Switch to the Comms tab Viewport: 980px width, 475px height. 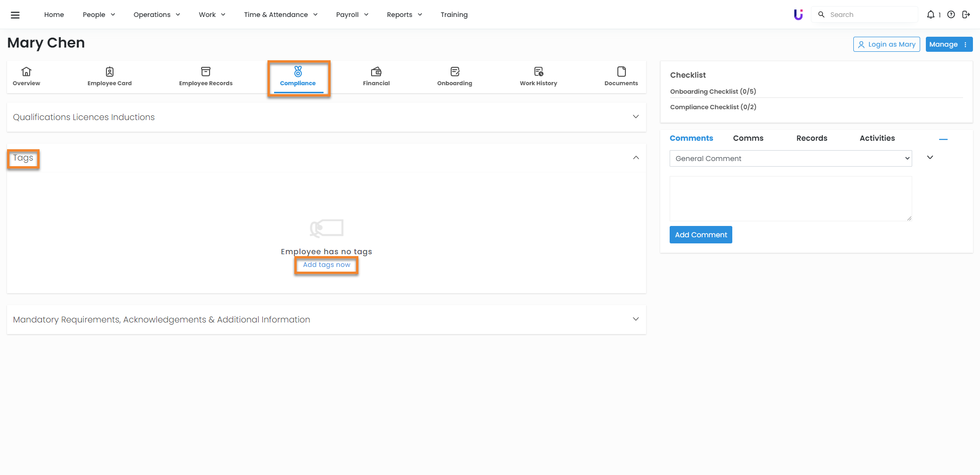tap(748, 138)
